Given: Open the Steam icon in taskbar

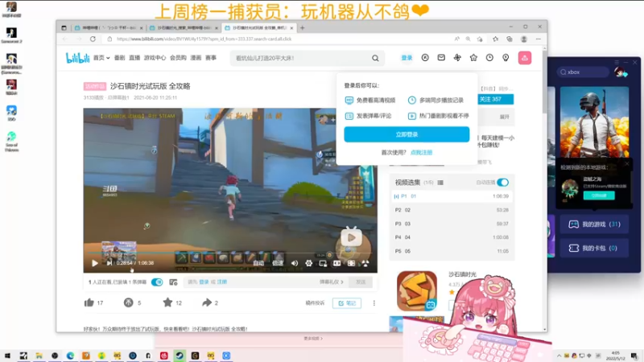Looking at the screenshot, I should coord(180,356).
